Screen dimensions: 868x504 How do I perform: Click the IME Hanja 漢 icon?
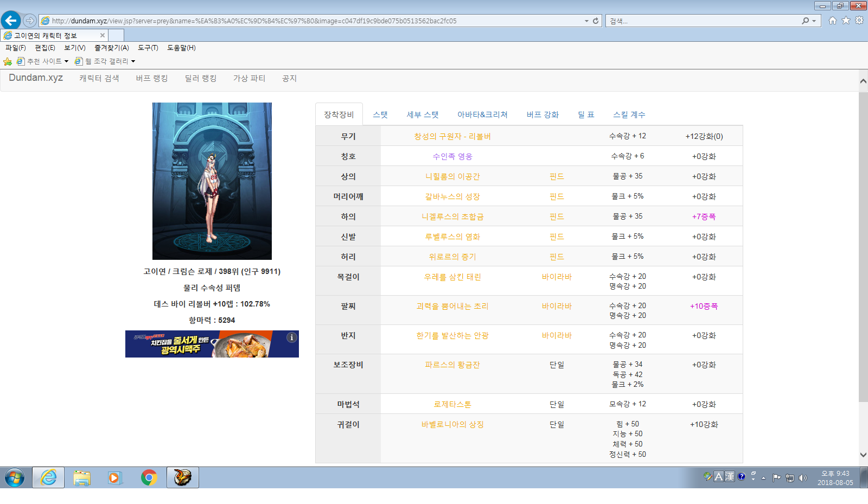point(730,476)
